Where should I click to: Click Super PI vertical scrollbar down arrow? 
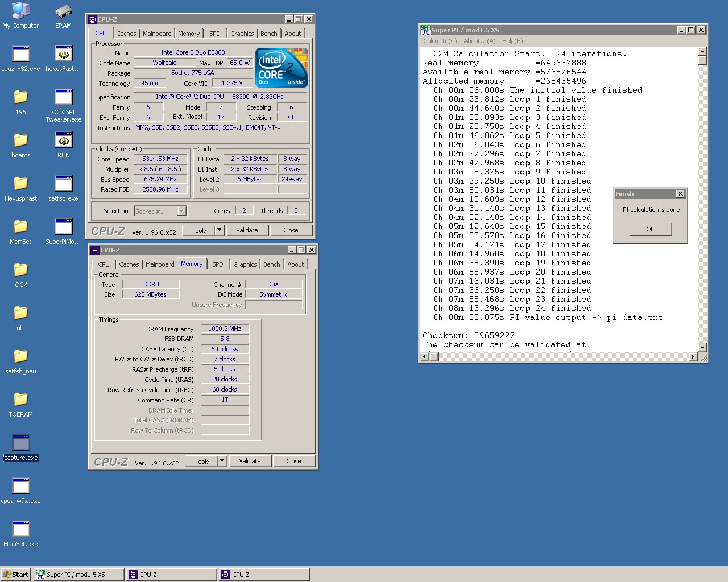point(702,347)
